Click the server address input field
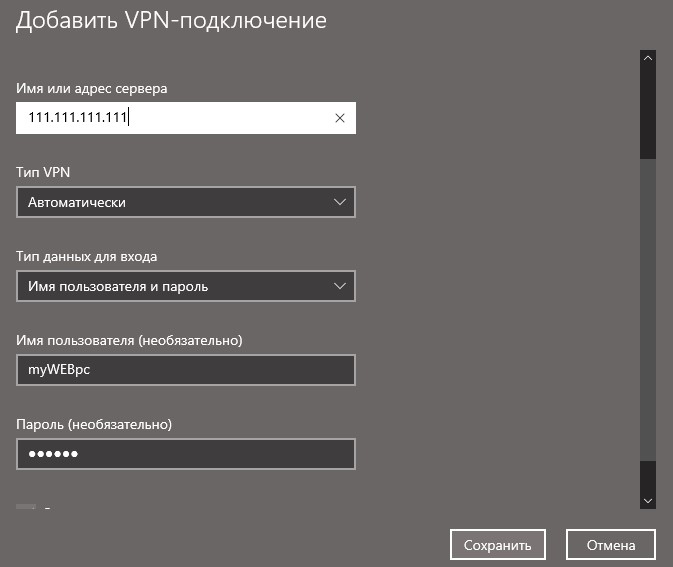 click(x=186, y=118)
